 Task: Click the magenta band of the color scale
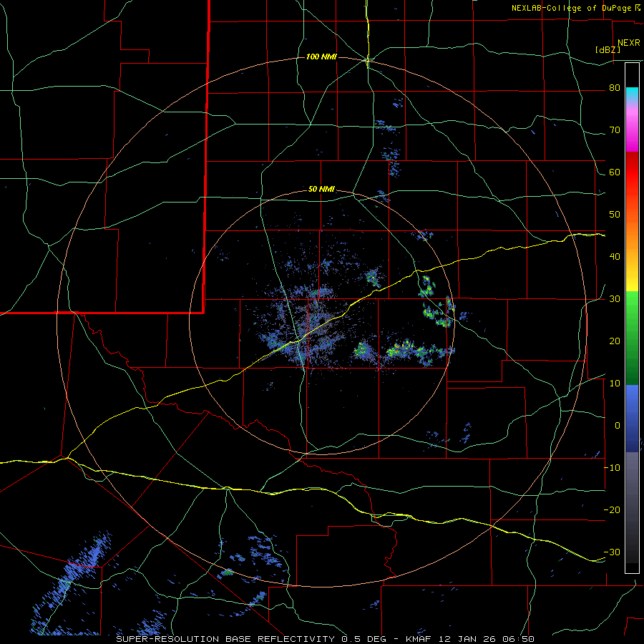tap(632, 131)
